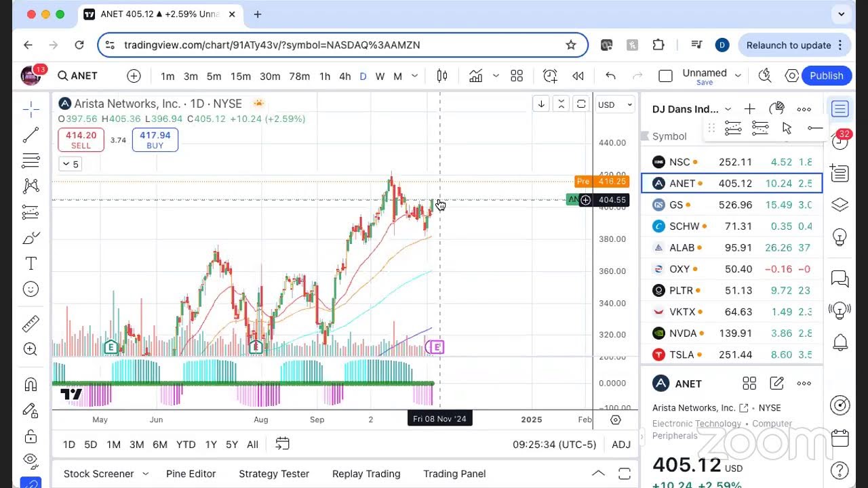Open layout setup square icon
868x488 pixels.
coord(665,76)
